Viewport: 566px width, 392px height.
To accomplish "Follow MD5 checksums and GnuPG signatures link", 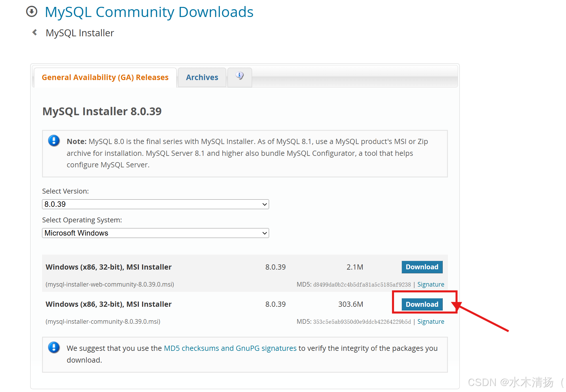I will click(x=230, y=348).
